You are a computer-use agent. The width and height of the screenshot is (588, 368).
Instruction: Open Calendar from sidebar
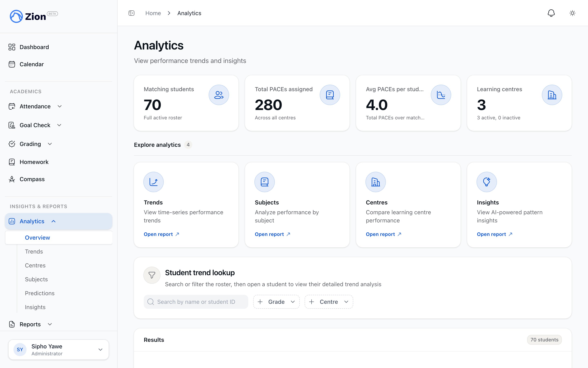(59, 64)
